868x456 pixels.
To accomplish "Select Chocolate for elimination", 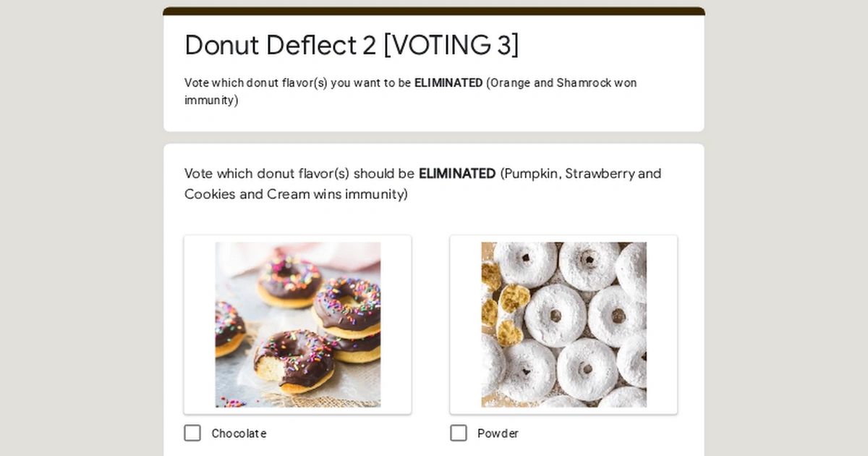I will pos(192,433).
